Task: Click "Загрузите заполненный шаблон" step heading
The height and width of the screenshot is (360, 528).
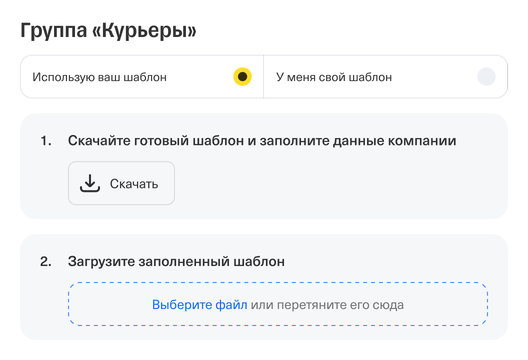Action: pyautogui.click(x=176, y=262)
